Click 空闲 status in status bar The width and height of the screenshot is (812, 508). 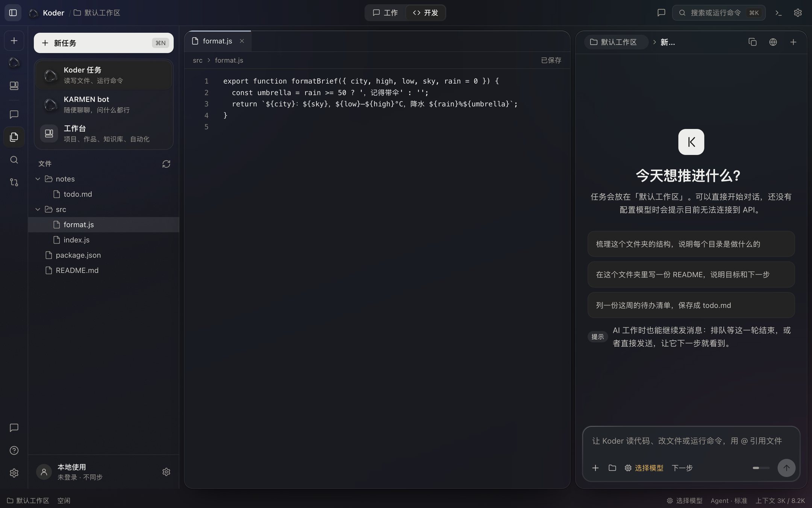coord(64,500)
